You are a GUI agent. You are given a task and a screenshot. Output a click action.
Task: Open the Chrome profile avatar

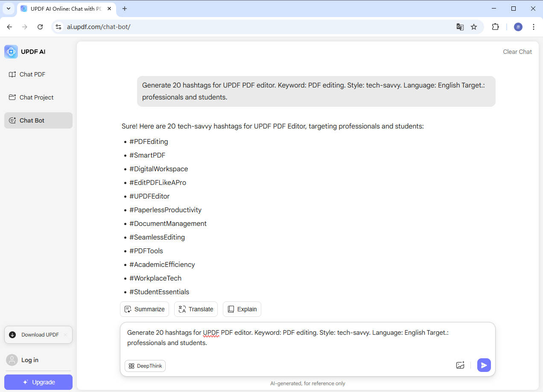(x=518, y=27)
